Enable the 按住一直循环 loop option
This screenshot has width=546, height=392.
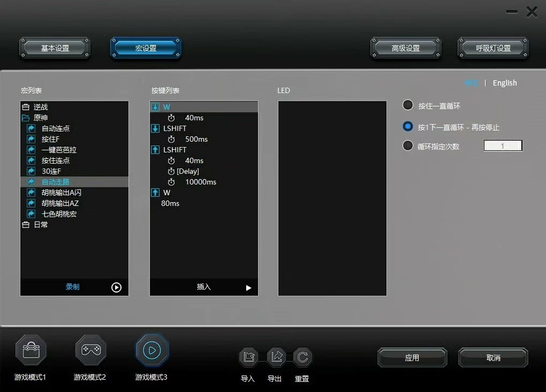tap(407, 105)
